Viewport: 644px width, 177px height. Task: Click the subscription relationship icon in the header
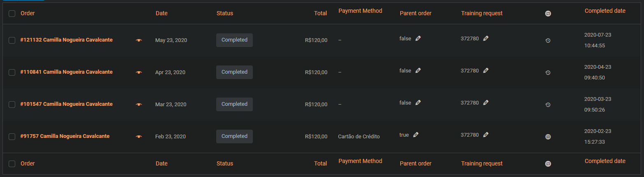(x=548, y=14)
